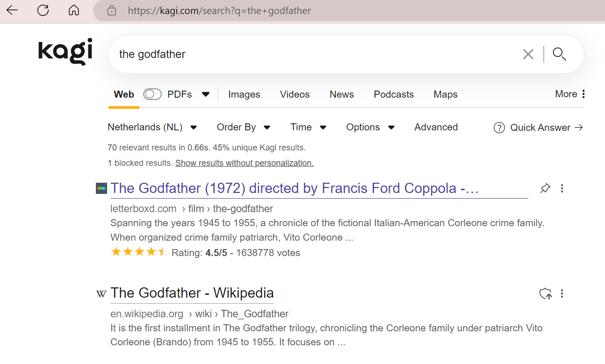Reload the page with refresh icon
The width and height of the screenshot is (605, 364).
point(43,10)
